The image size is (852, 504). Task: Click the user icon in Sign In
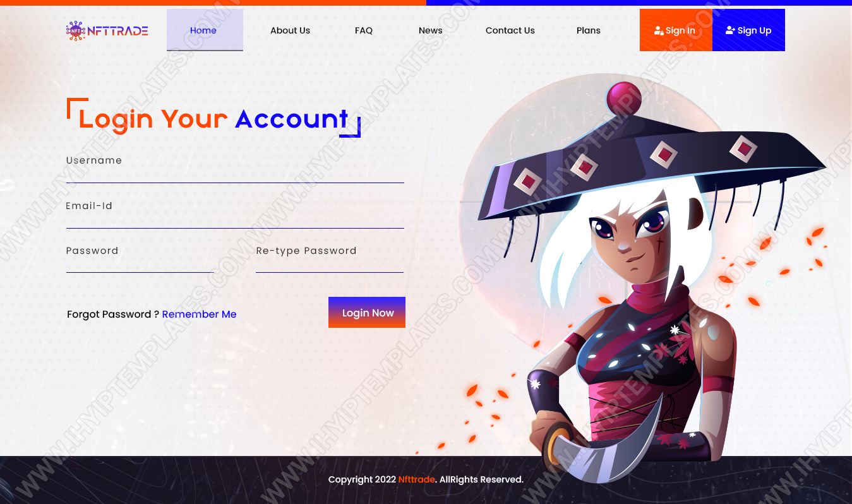[659, 30]
